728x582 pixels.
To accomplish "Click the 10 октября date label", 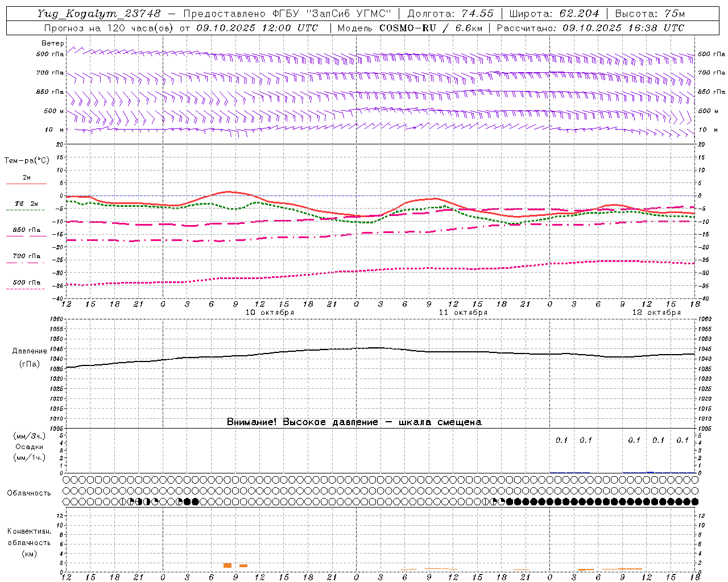I will coord(270,313).
